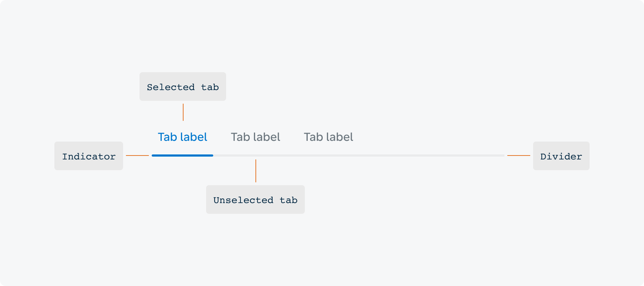The width and height of the screenshot is (644, 286).
Task: Click the blue indicator bar under selected tab
Action: pos(182,156)
